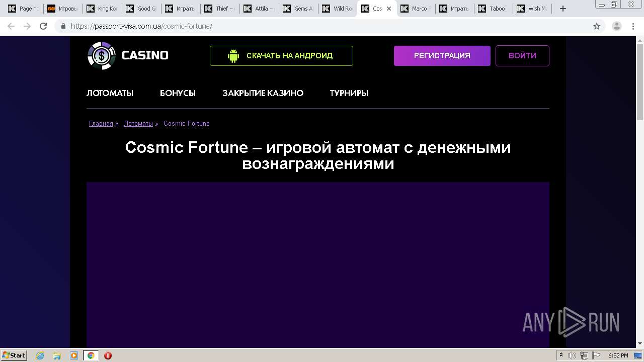The width and height of the screenshot is (644, 362).
Task: Reload the page
Action: (x=43, y=26)
